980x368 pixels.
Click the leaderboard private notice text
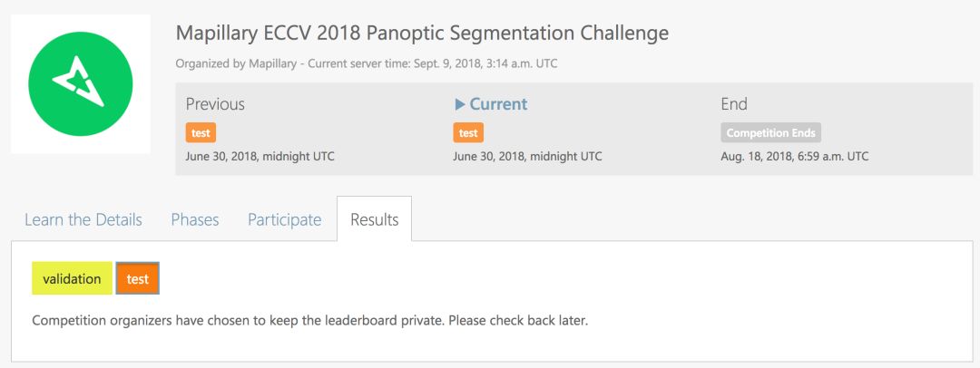tap(310, 321)
